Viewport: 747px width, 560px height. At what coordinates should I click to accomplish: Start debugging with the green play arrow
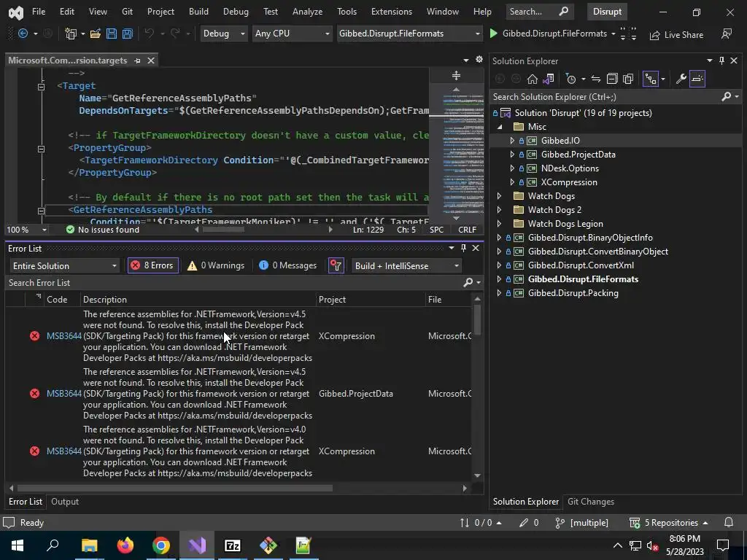click(x=494, y=34)
